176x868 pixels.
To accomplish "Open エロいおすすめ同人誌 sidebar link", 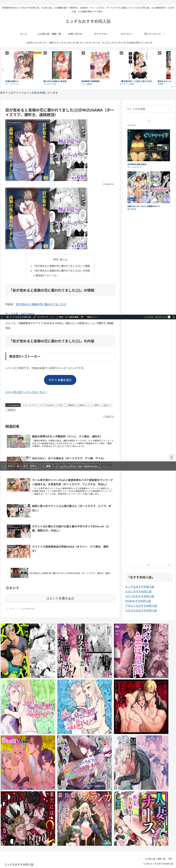I will click(x=138, y=591).
